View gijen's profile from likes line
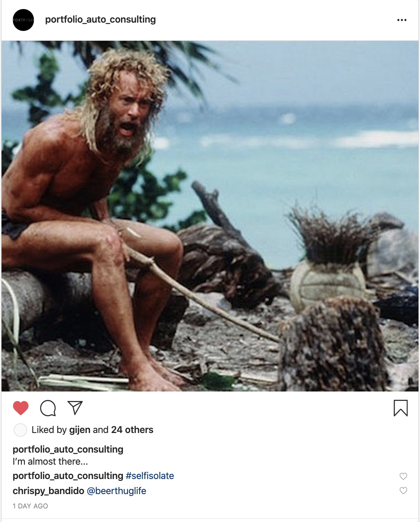Image resolution: width=420 pixels, height=522 pixels. 80,430
